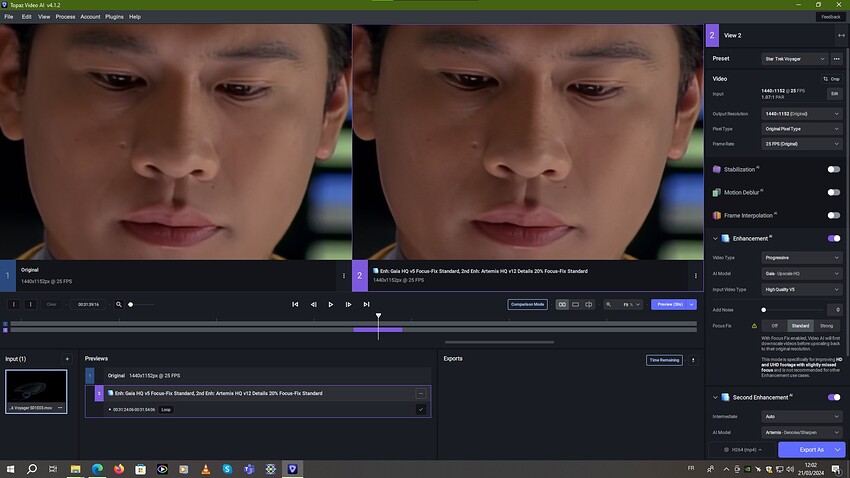
Task: Click the Comparison Mode button
Action: pos(527,304)
